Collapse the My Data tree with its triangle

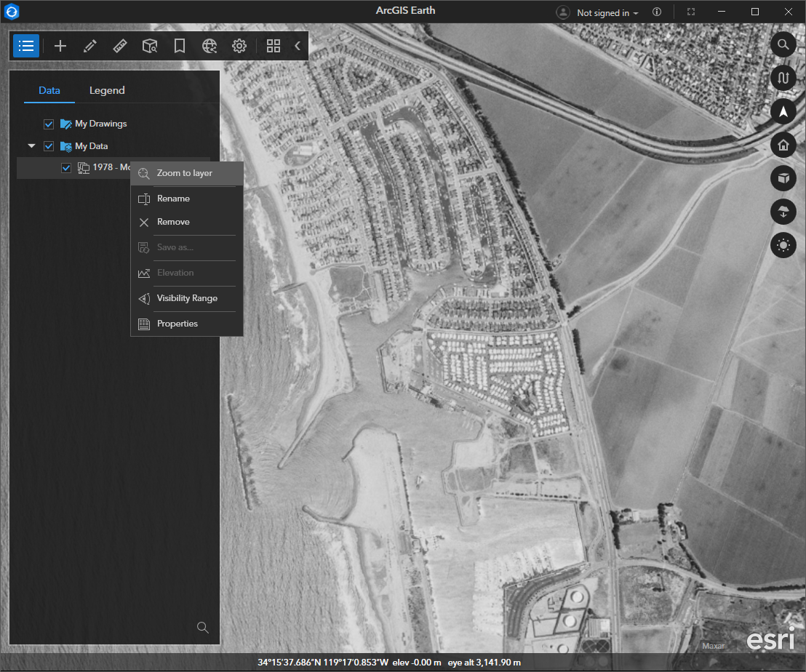pyautogui.click(x=31, y=145)
